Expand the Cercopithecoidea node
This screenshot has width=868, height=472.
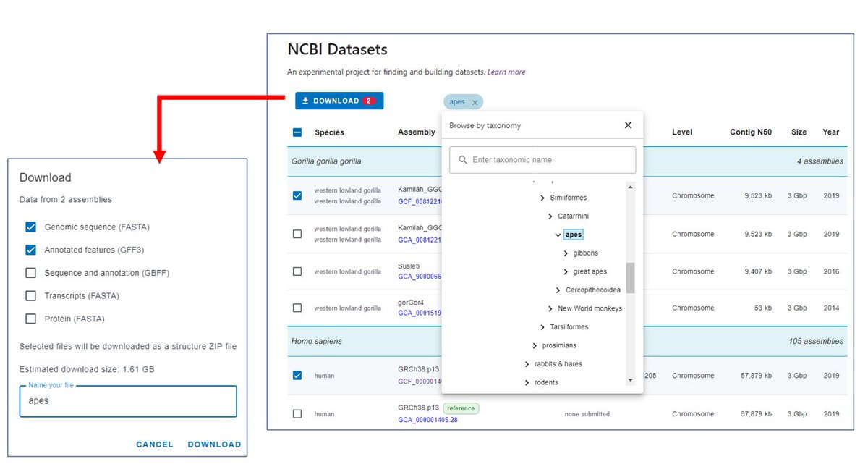coord(558,290)
